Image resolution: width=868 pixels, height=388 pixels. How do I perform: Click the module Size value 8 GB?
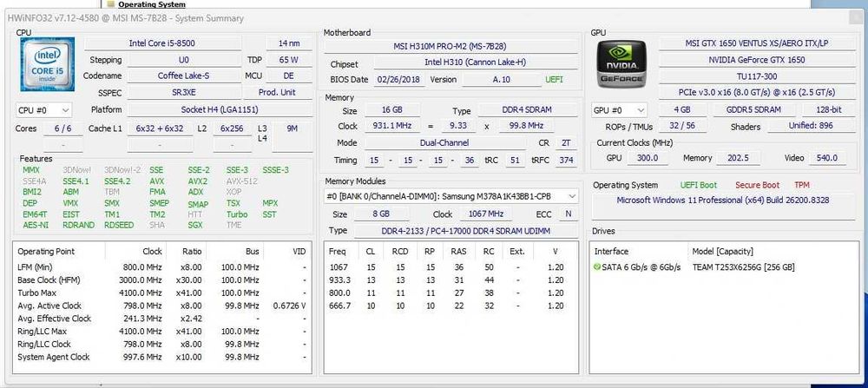(380, 214)
